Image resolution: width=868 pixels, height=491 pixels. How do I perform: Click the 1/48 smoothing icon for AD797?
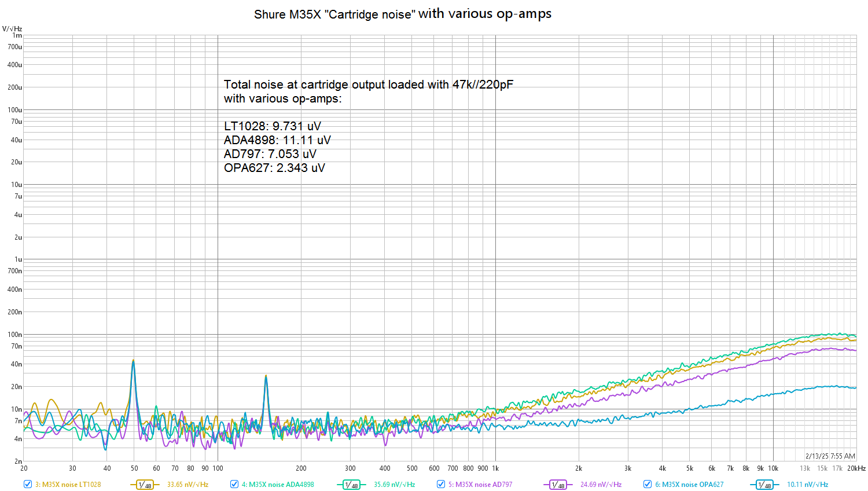click(558, 485)
